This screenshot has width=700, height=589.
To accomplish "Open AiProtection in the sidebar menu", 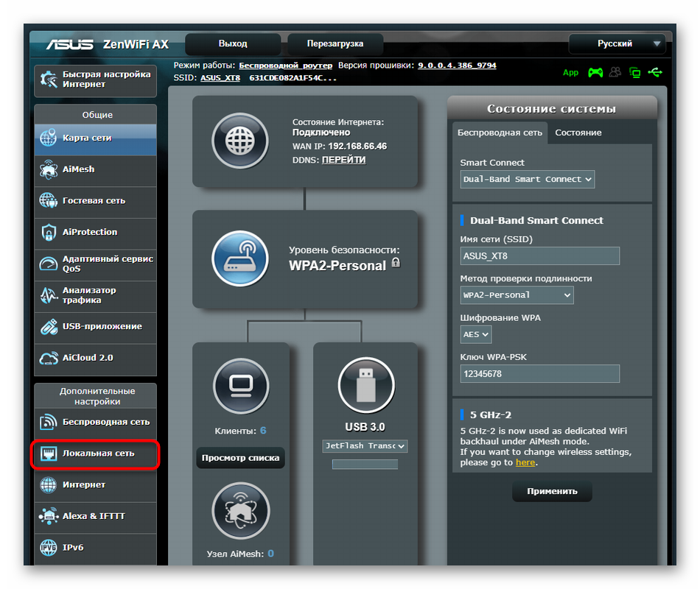I will [95, 232].
